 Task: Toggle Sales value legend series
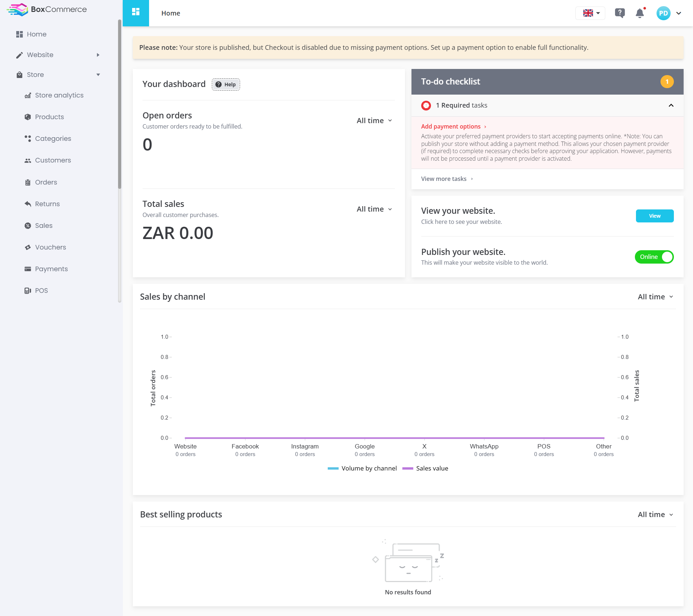(x=425, y=468)
